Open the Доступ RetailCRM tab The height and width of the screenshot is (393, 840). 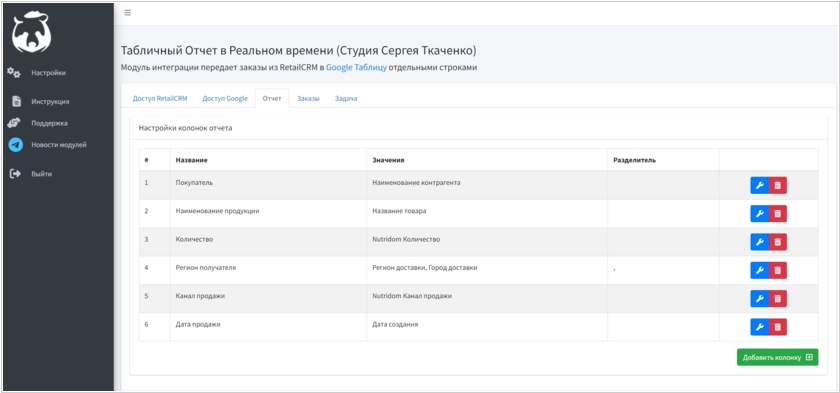tap(160, 99)
